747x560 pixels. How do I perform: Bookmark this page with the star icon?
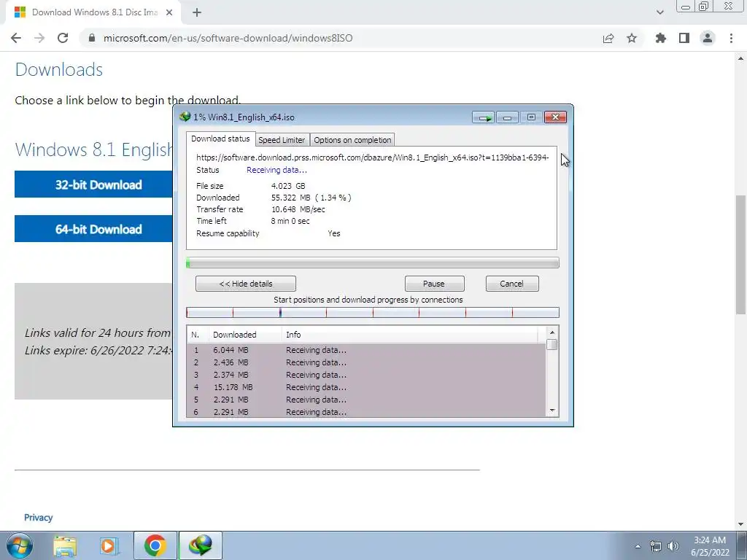(632, 38)
